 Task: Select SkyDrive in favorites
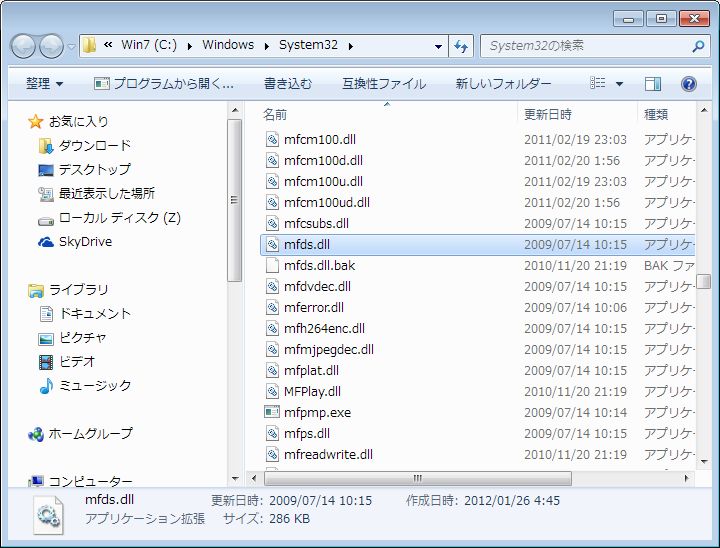tap(85, 241)
